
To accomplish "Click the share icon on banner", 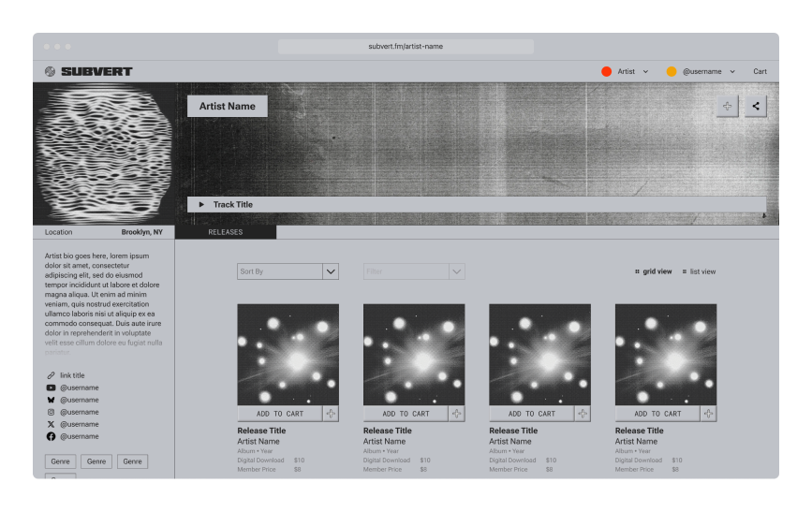I will pyautogui.click(x=756, y=106).
